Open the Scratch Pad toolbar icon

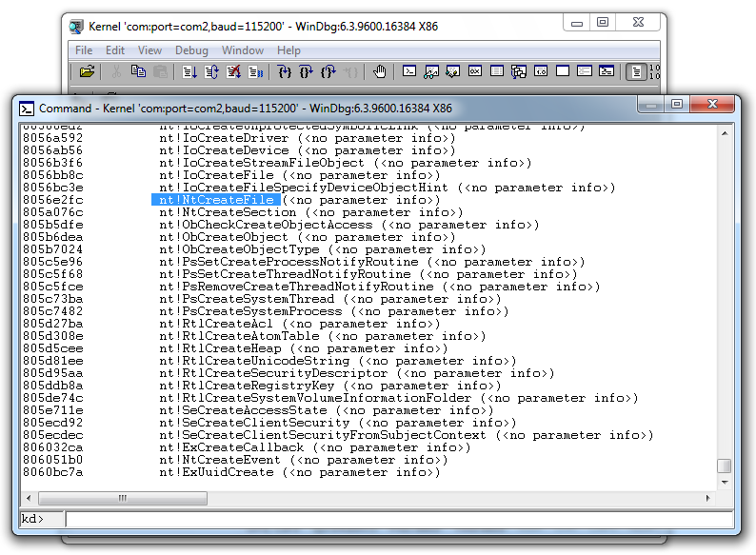[563, 71]
